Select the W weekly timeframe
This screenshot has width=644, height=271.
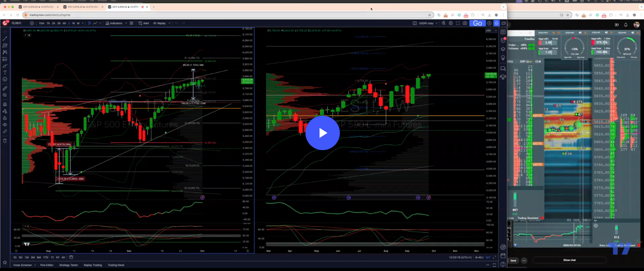74,23
